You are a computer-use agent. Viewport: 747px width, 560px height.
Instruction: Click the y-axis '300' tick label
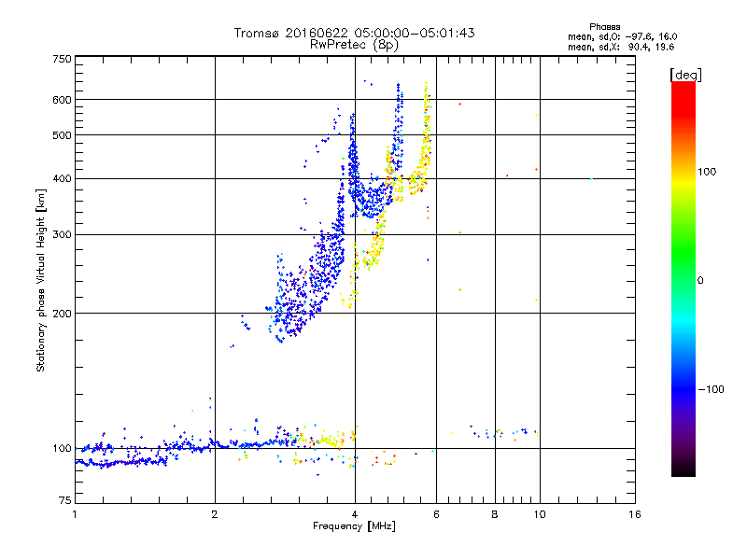(62, 234)
